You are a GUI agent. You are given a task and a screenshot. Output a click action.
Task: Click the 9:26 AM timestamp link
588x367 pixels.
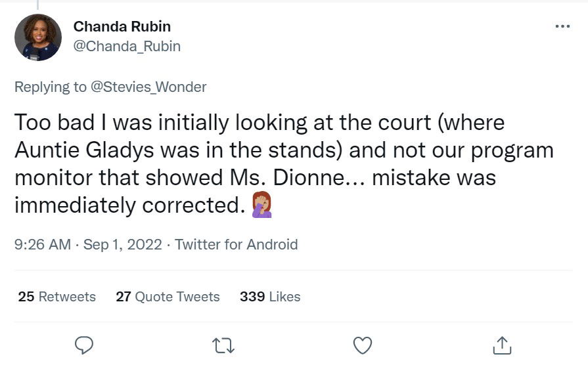42,245
